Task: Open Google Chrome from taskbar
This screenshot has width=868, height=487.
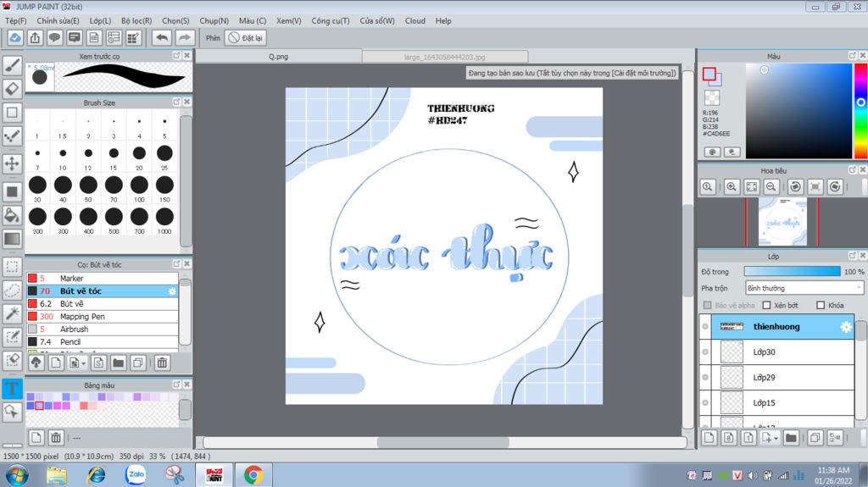Action: [253, 475]
